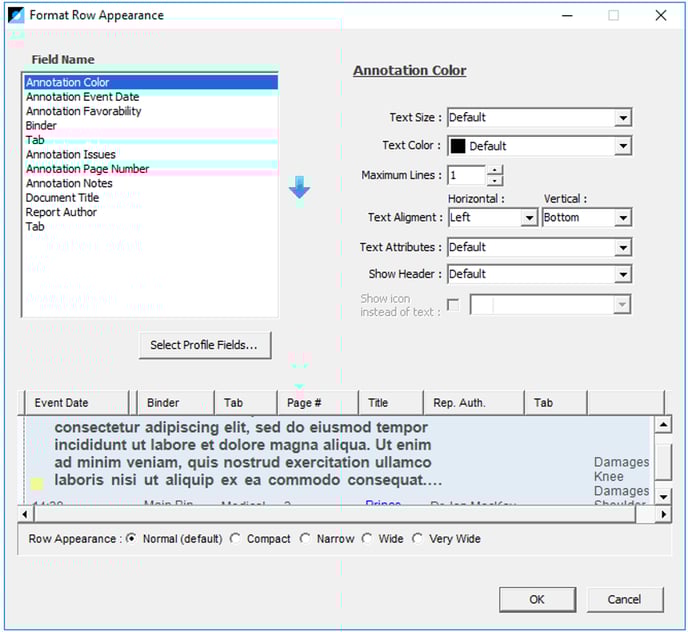Select the Tab field below Binder
688x632 pixels.
(151, 140)
